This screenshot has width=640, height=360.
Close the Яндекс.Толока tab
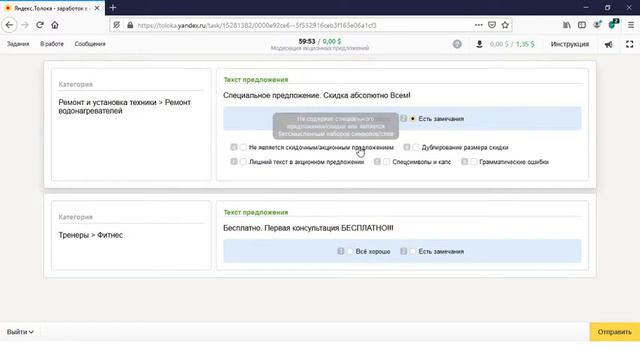tap(97, 8)
